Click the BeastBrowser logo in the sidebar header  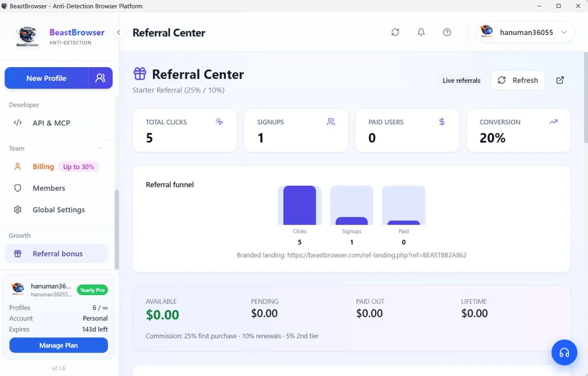click(x=27, y=37)
